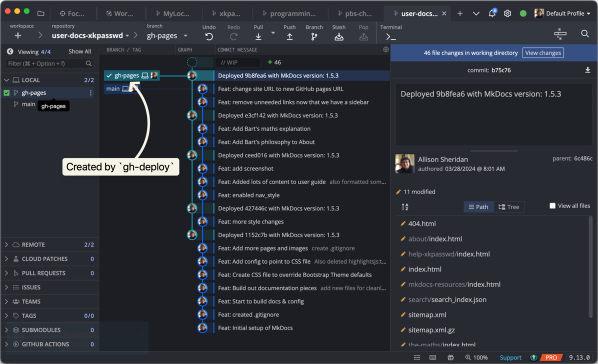Open the Terminal panel icon
This screenshot has width=598, height=364.
pyautogui.click(x=390, y=36)
